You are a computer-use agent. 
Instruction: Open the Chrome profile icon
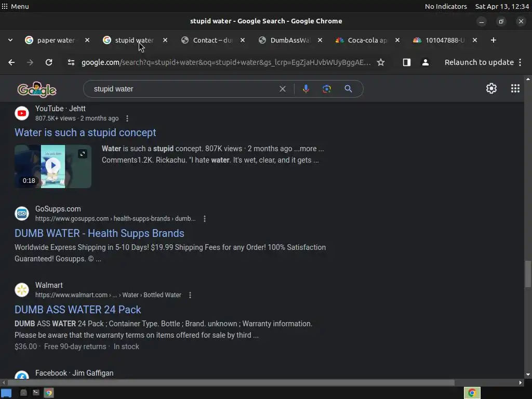425,62
